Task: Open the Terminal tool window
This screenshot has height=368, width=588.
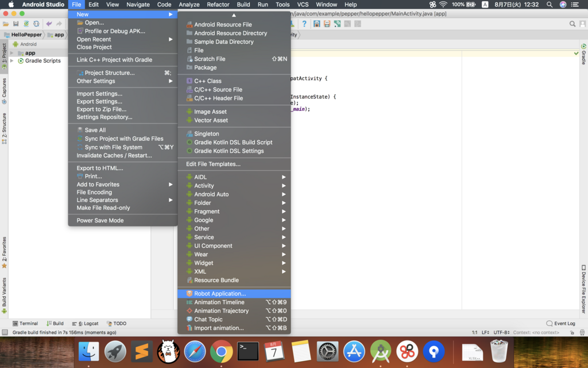Action: point(25,323)
